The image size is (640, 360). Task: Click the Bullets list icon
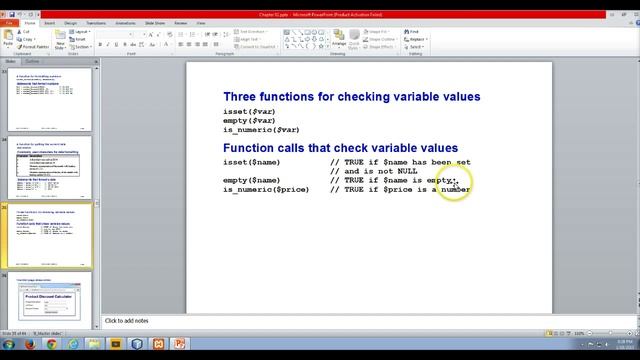click(x=181, y=35)
